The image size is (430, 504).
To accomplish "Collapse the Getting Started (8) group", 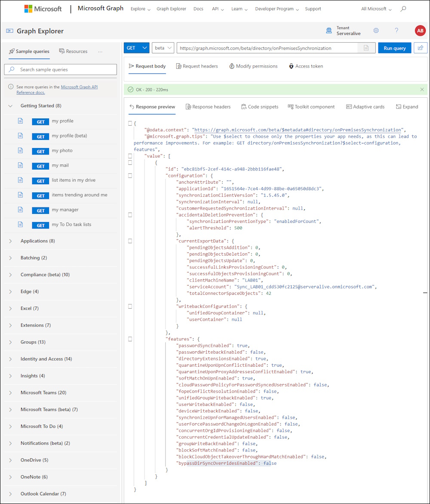I will [10, 106].
